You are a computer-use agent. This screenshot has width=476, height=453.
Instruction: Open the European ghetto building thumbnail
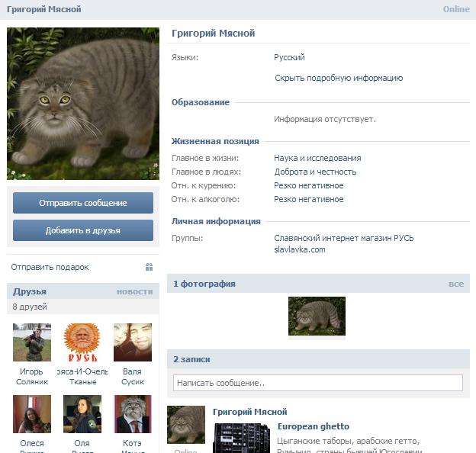(241, 438)
